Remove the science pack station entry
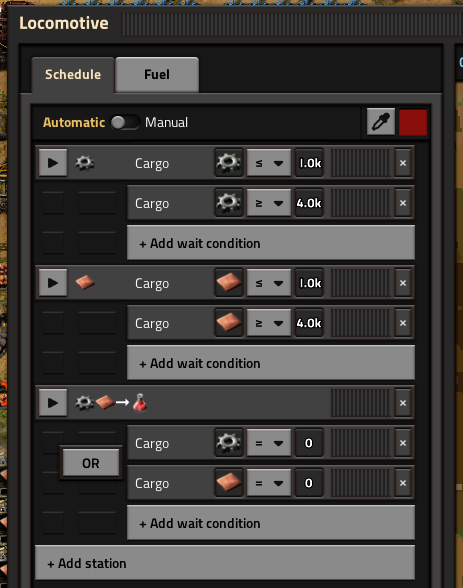The width and height of the screenshot is (463, 588). 403,403
